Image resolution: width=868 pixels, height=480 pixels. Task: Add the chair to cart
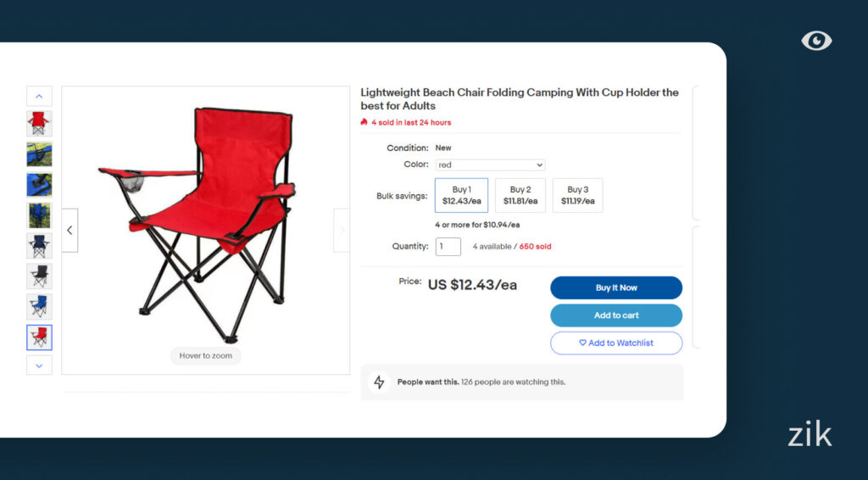tap(616, 315)
